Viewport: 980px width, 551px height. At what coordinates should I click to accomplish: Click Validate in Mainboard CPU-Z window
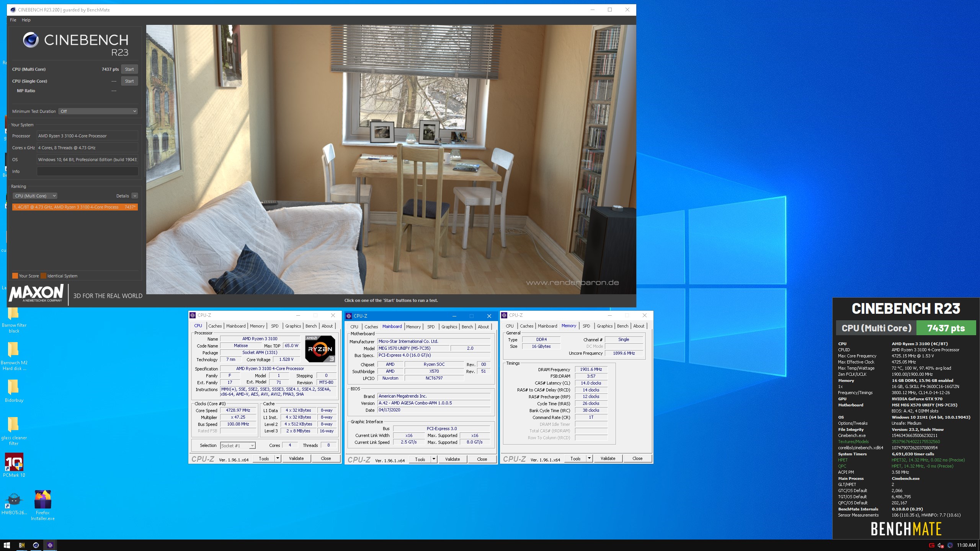(x=452, y=459)
